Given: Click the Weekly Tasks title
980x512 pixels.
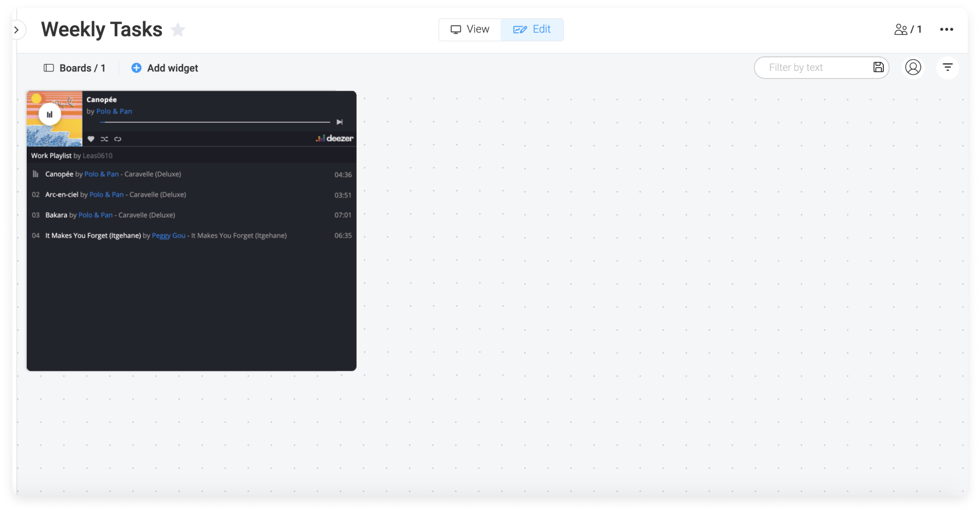Looking at the screenshot, I should tap(102, 30).
